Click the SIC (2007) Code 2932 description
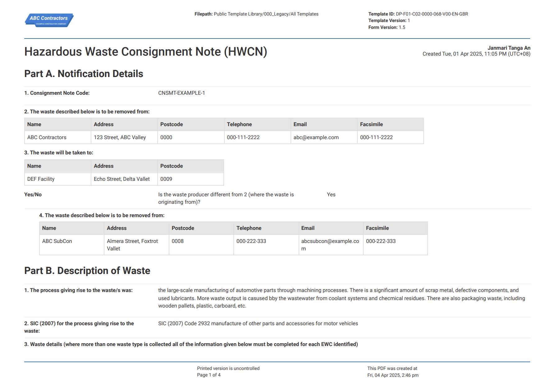Viewport: 555px width, 392px height. tap(258, 323)
